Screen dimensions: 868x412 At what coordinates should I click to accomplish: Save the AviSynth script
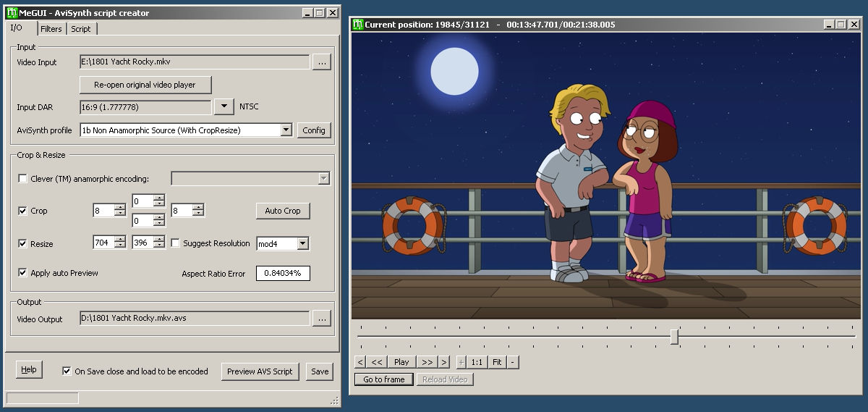coord(319,371)
